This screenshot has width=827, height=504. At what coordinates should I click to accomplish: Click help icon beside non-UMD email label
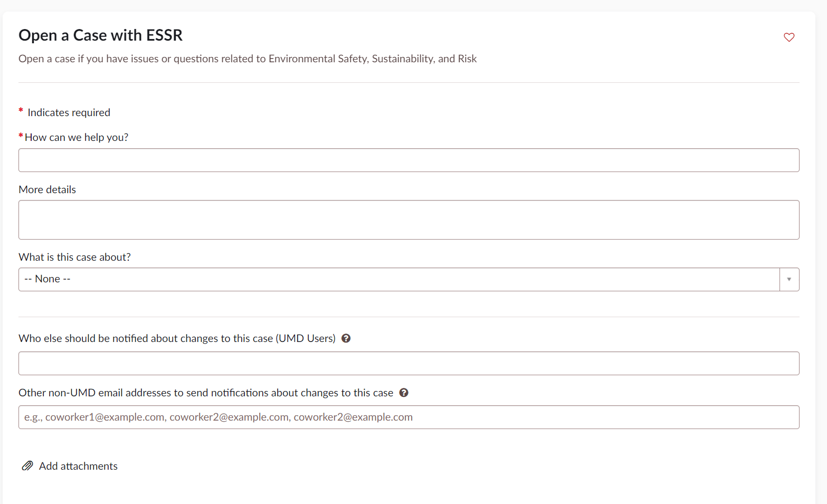tap(404, 393)
